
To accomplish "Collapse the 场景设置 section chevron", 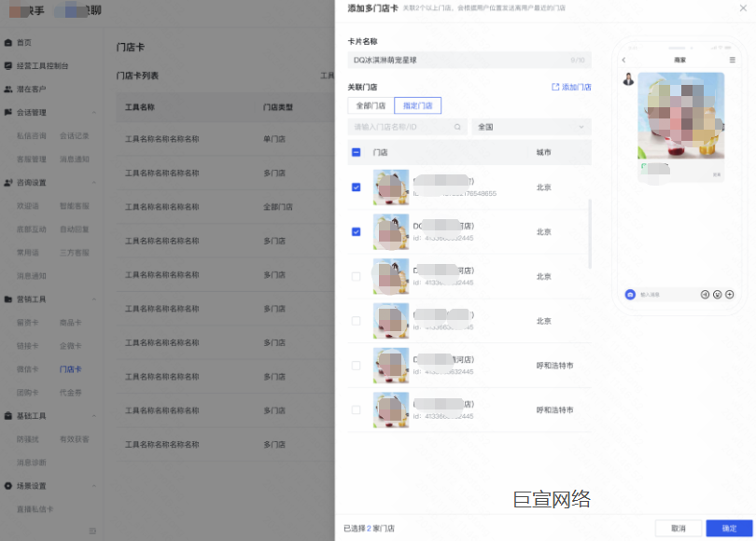I will pos(94,486).
